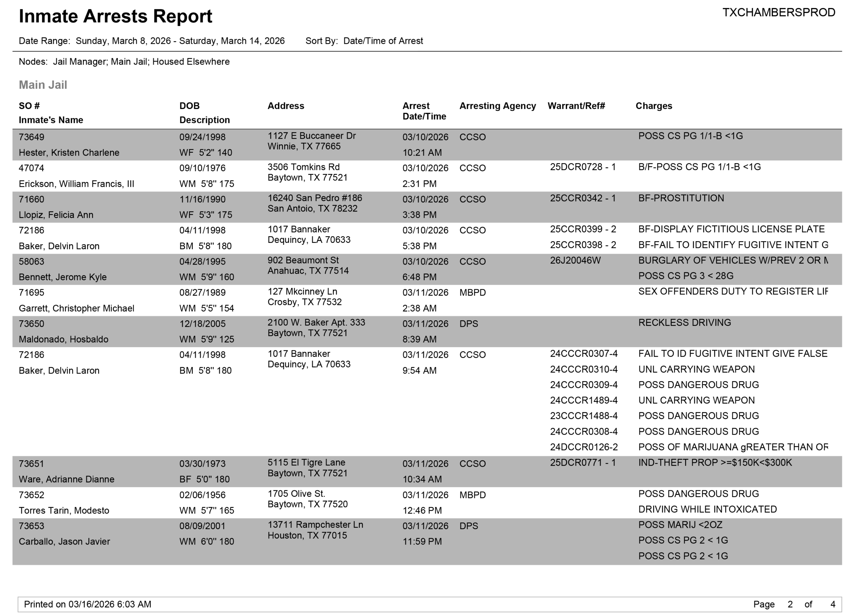855x616 pixels.
Task: Click the Warrant/Ref# column header
Action: pyautogui.click(x=576, y=106)
